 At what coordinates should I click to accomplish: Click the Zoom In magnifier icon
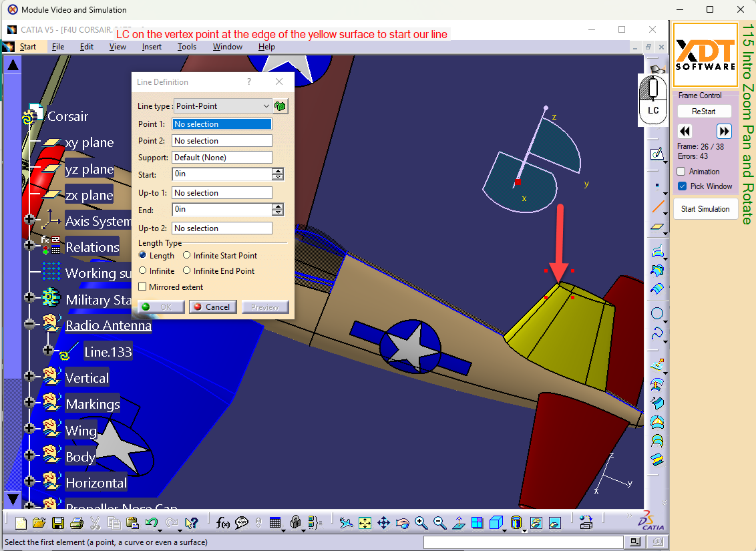421,523
